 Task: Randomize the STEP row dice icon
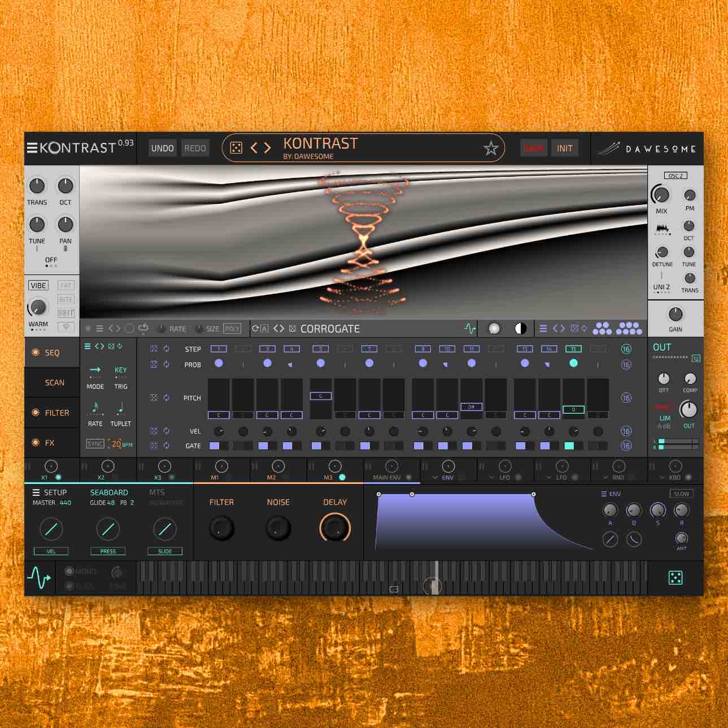pyautogui.click(x=154, y=349)
